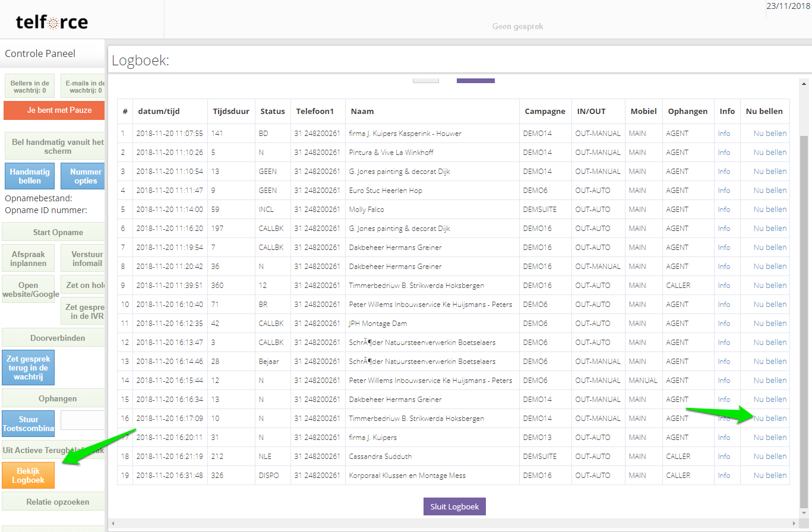Click the Bekijk Logboek button

[28, 474]
